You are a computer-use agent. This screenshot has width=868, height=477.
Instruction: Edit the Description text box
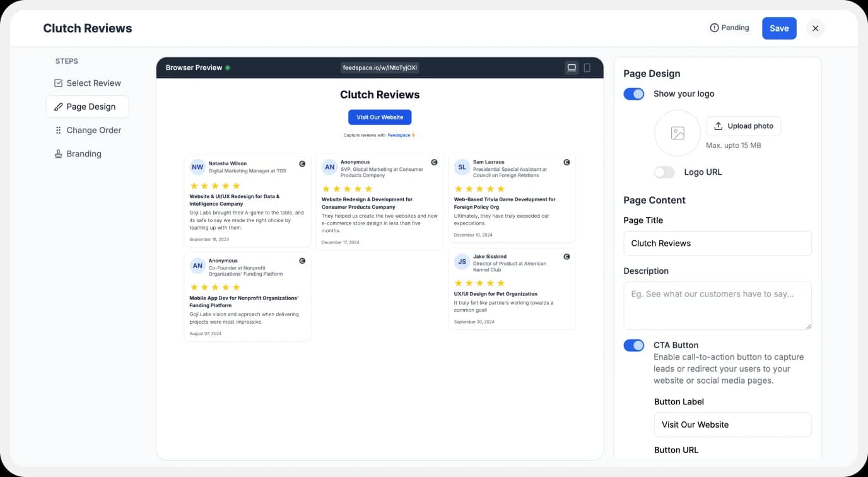[x=717, y=305]
